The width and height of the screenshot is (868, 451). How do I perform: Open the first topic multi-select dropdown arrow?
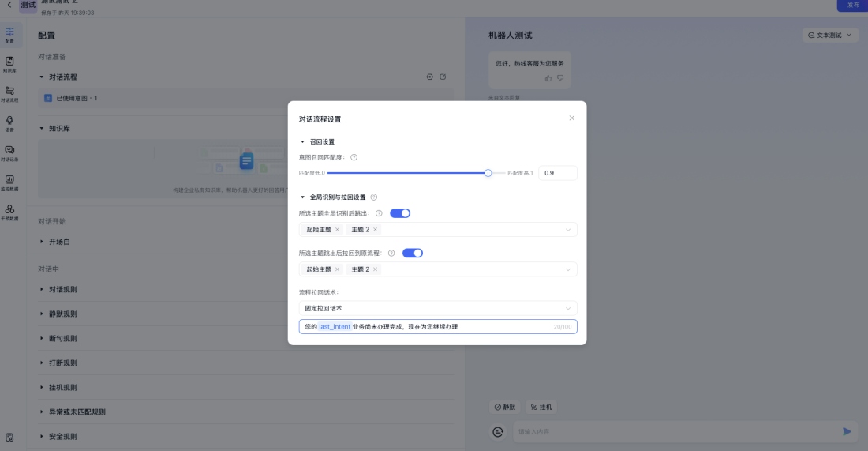tap(568, 230)
